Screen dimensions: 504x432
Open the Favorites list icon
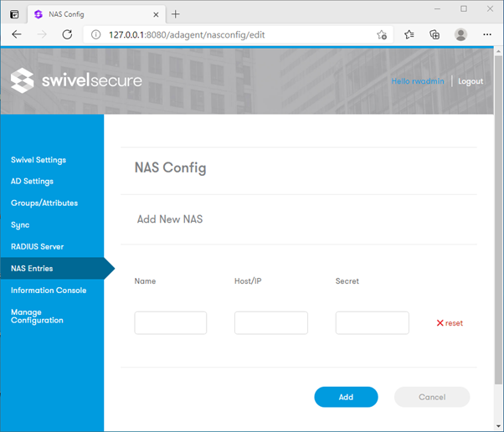pos(409,34)
